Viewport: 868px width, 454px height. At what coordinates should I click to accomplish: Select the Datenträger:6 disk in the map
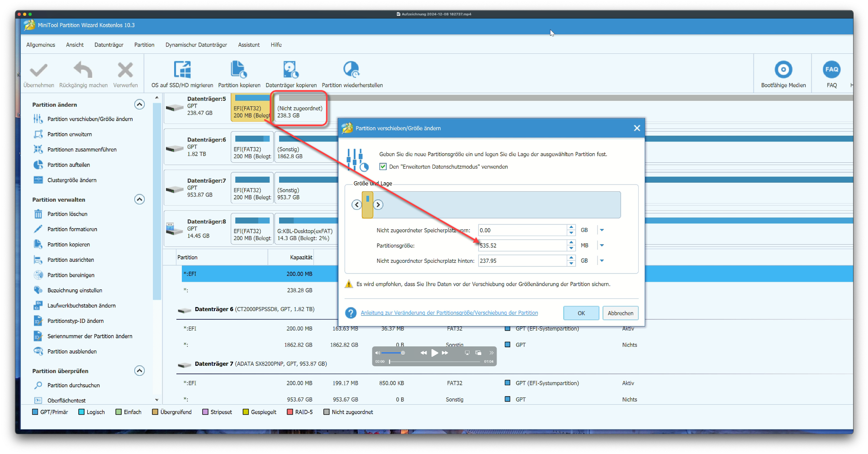[x=197, y=147]
